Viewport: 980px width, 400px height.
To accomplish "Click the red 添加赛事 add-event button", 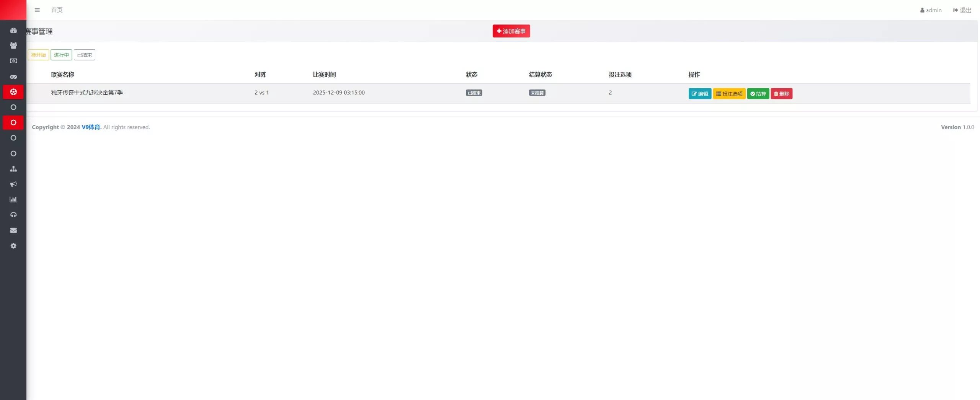I will click(x=511, y=31).
